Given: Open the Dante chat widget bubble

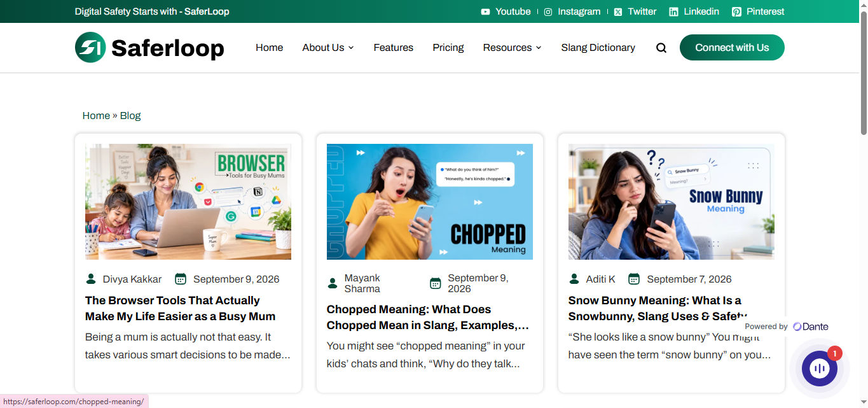Looking at the screenshot, I should click(x=819, y=369).
